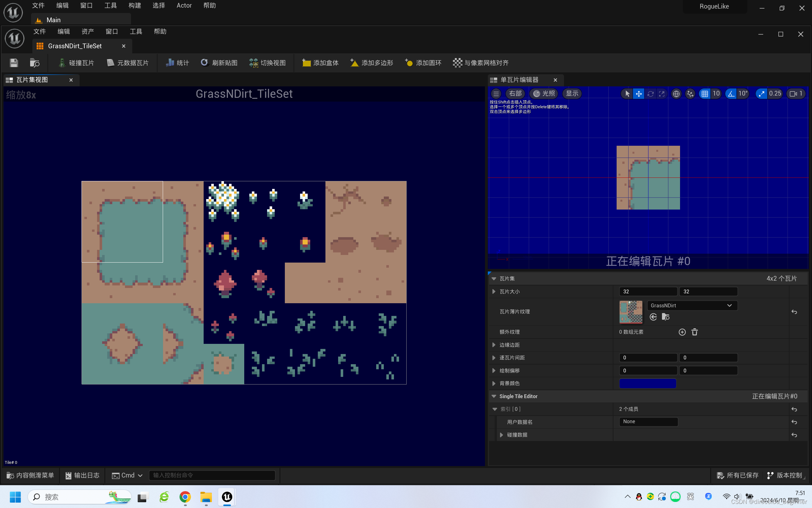
Task: Open the Actor menu in main window
Action: [x=184, y=6]
